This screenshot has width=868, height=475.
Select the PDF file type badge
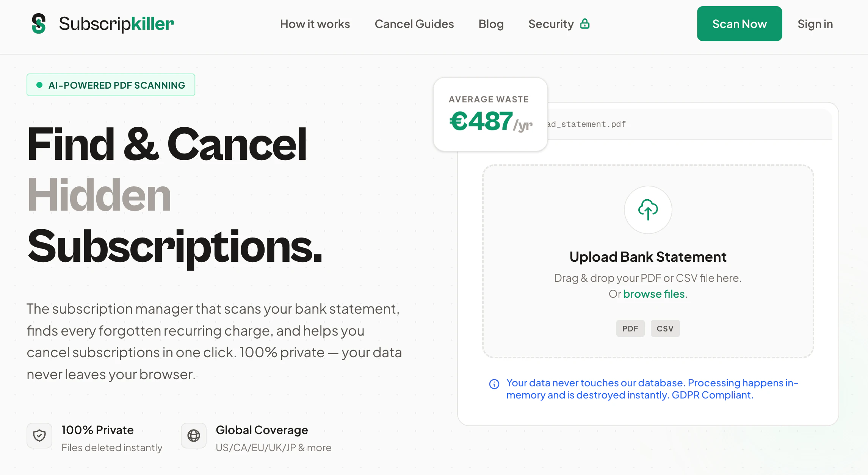(630, 328)
